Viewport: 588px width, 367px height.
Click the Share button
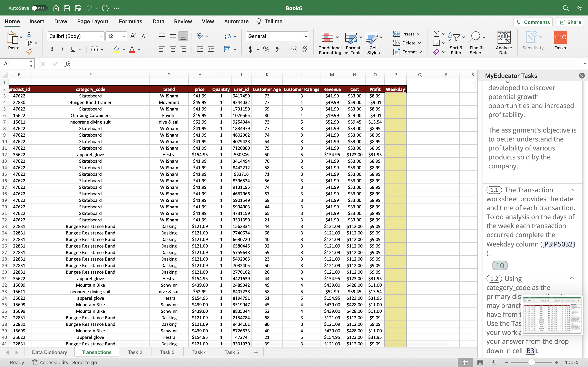point(570,22)
